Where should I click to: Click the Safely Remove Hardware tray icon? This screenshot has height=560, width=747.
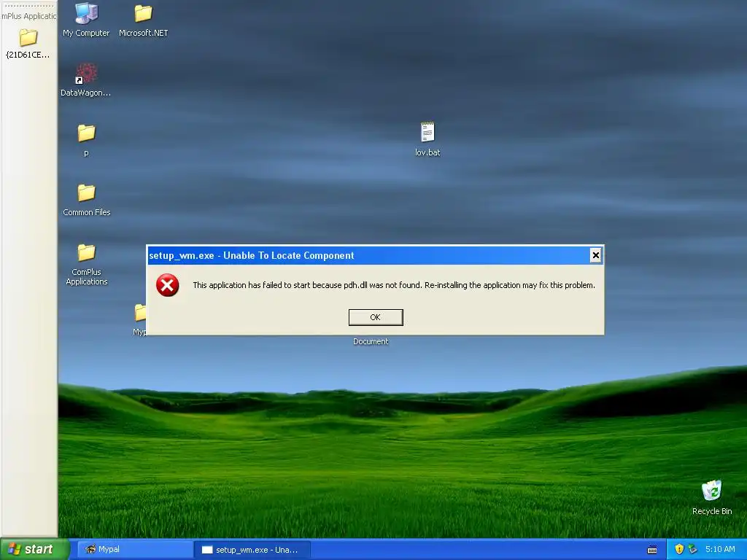(x=693, y=549)
